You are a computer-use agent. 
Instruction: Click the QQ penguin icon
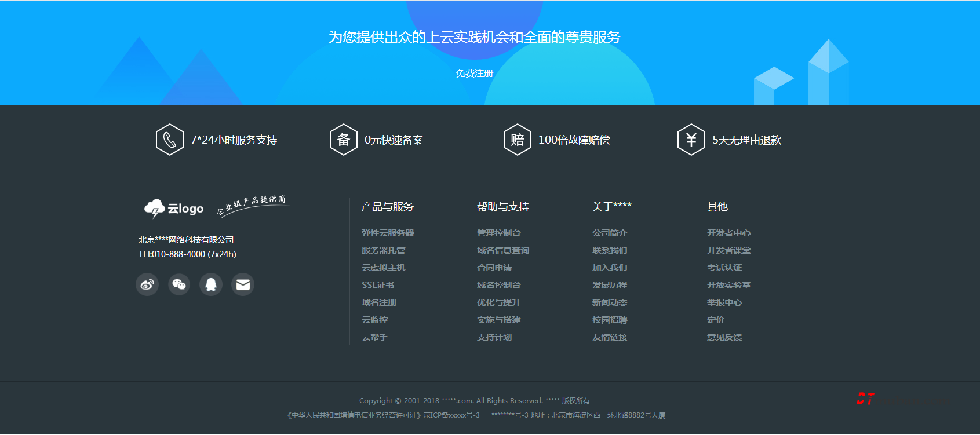[211, 284]
